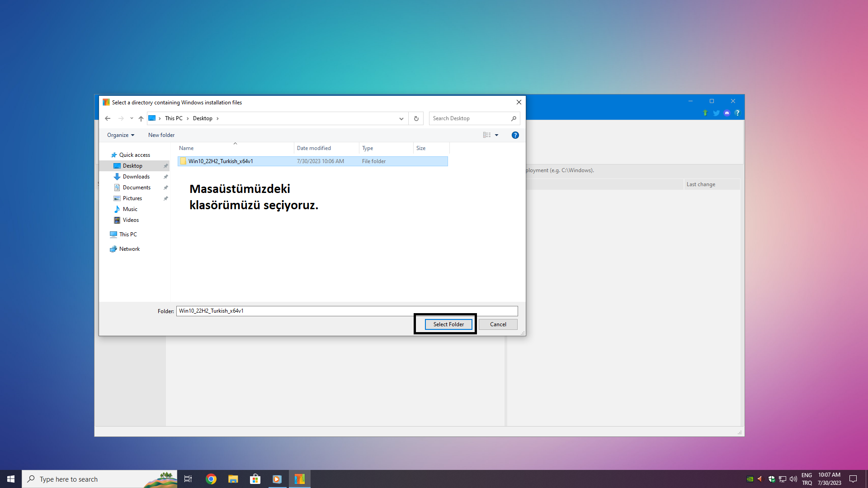Select the Win10_22H2_Turkish_x64v1 folder

tap(221, 161)
